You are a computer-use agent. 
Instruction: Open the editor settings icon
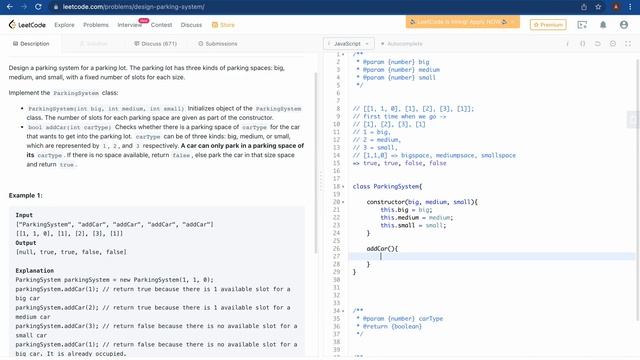tap(613, 44)
